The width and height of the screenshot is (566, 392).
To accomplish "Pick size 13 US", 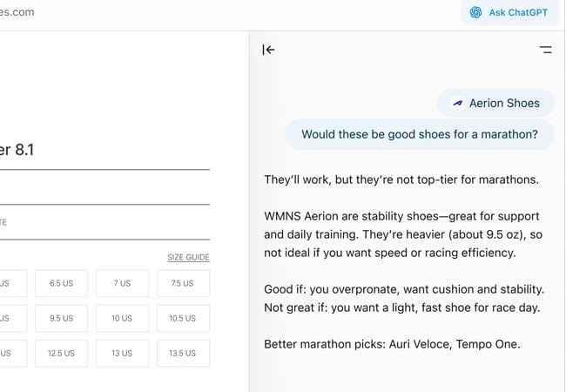I will (x=121, y=353).
